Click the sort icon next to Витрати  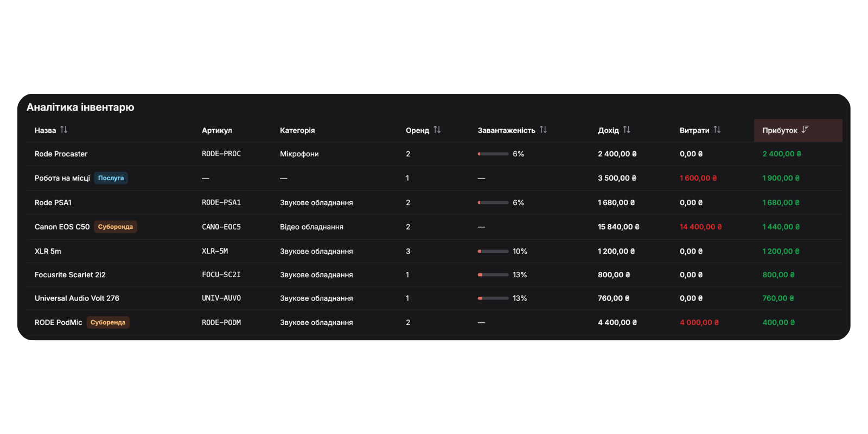tap(717, 130)
